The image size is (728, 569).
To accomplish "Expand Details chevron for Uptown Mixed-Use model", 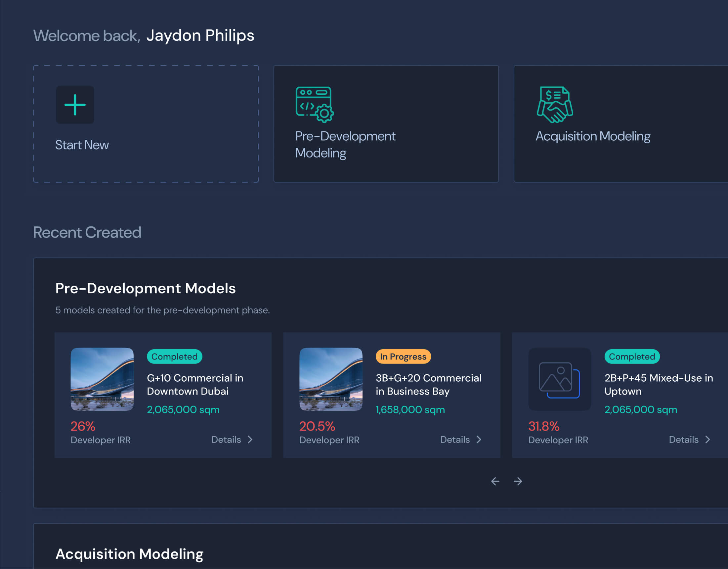I will click(708, 440).
